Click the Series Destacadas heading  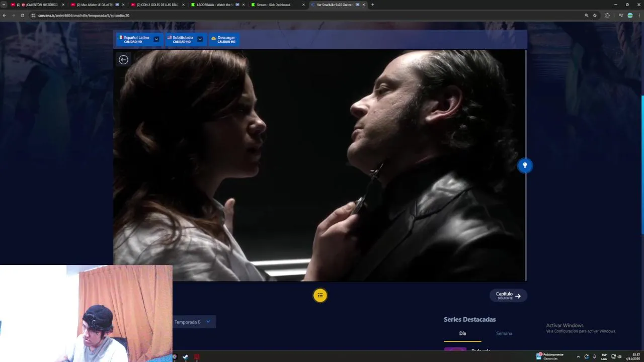tap(469, 319)
